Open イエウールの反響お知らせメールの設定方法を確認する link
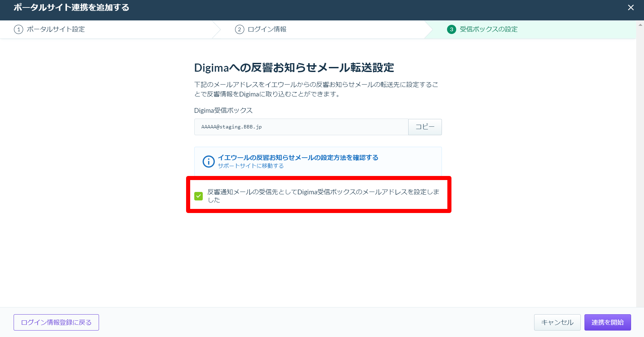 (x=298, y=158)
